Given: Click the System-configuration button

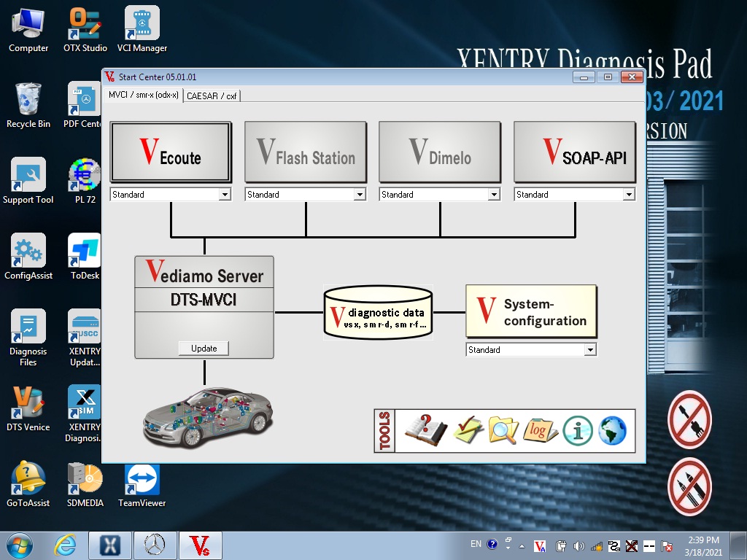Looking at the screenshot, I should pyautogui.click(x=531, y=312).
